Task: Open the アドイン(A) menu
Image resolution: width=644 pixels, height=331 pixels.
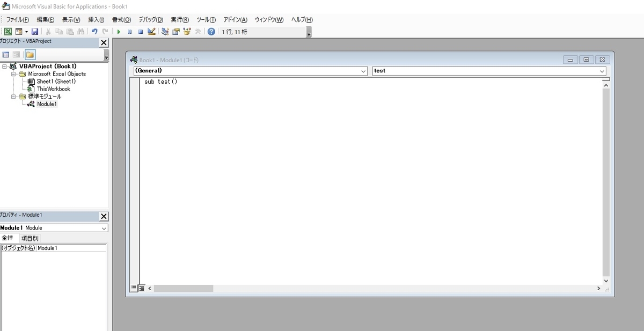Action: point(235,19)
